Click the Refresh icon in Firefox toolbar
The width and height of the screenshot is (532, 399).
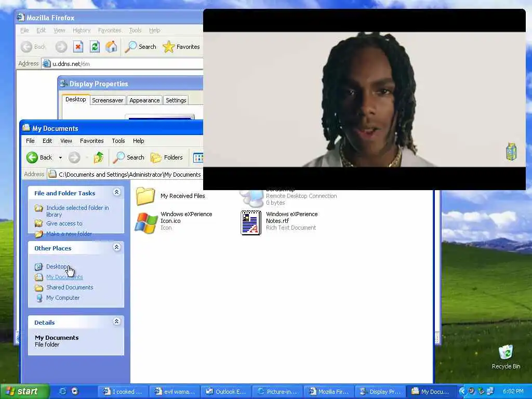pos(95,47)
